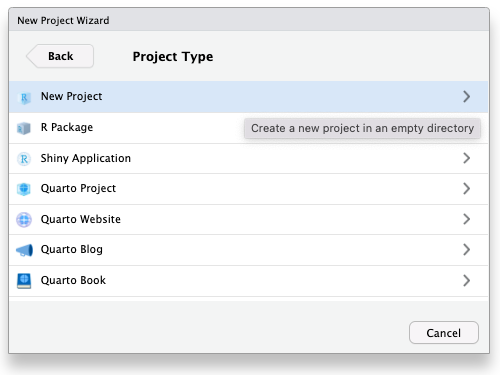Click the Quarto Blog megaphone icon
Screen dimensions: 500x375
click(24, 250)
